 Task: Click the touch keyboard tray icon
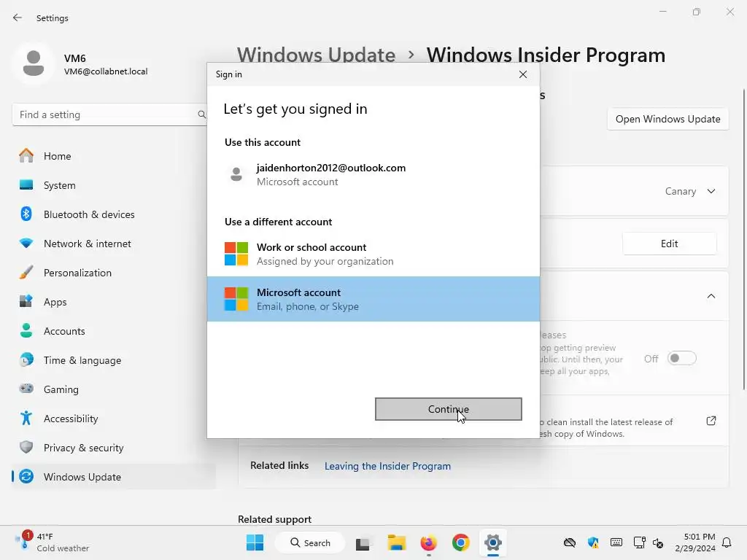(x=616, y=542)
